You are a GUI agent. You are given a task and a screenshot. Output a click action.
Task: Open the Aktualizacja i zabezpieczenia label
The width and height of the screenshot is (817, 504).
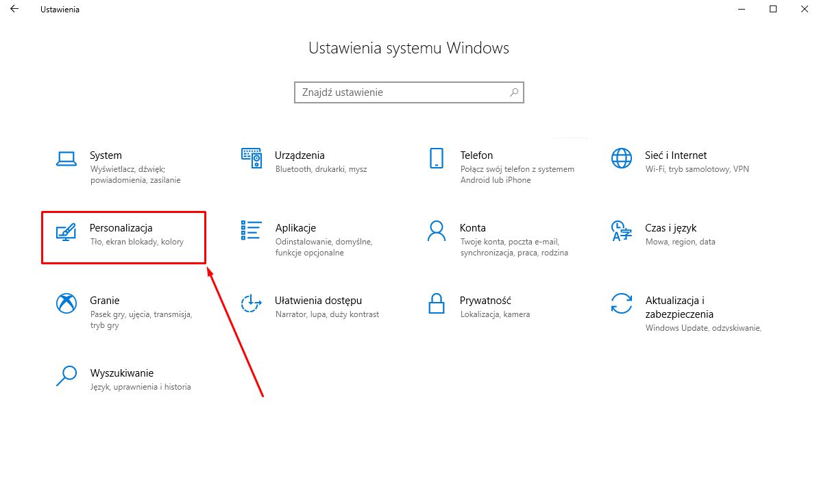[679, 307]
